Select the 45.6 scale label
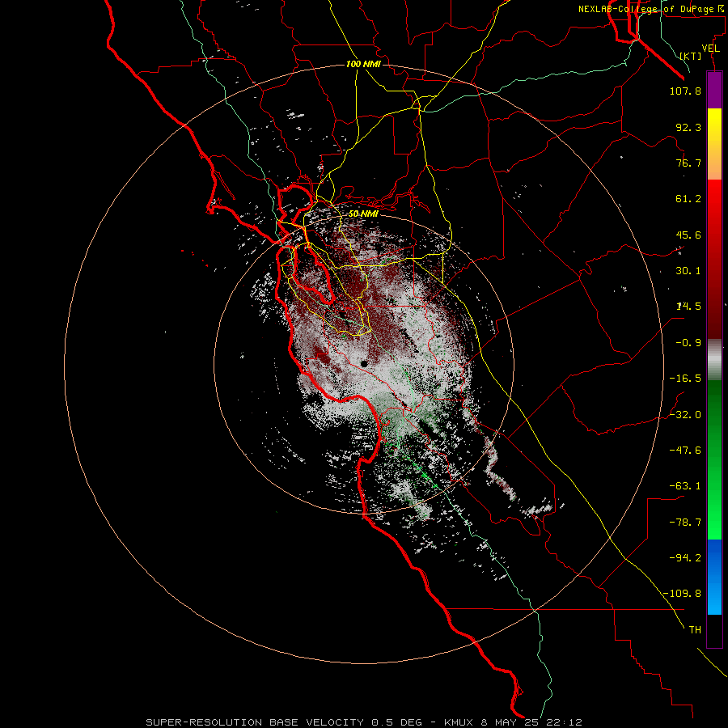Image resolution: width=728 pixels, height=728 pixels. (688, 235)
